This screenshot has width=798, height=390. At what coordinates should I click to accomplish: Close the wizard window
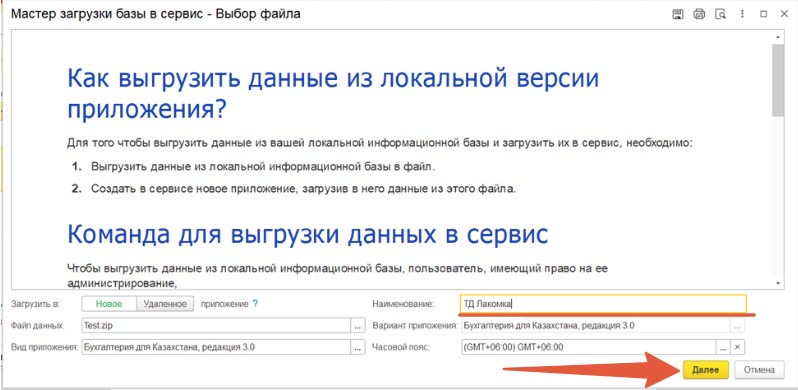(x=784, y=14)
